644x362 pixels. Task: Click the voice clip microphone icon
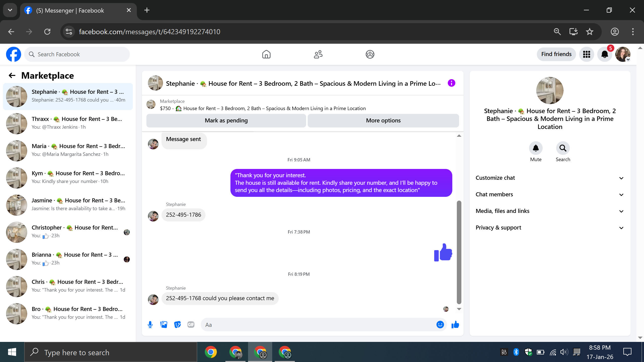click(x=150, y=325)
